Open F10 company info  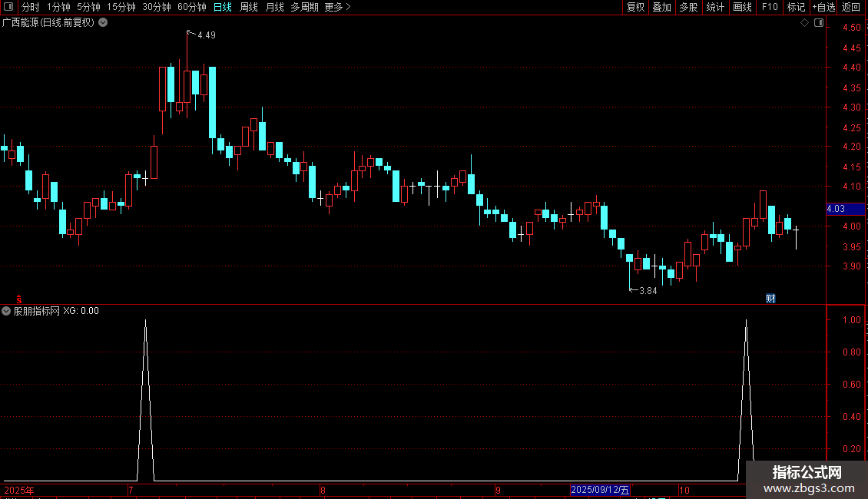click(770, 7)
